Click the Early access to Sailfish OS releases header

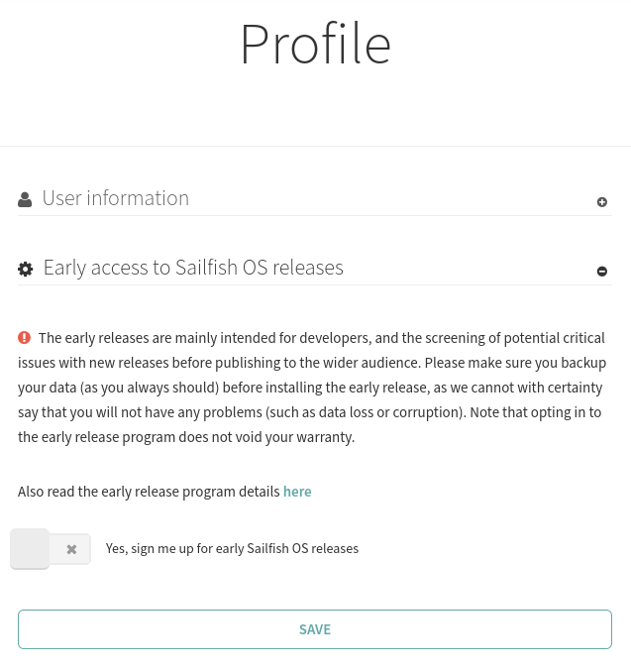pyautogui.click(x=193, y=268)
